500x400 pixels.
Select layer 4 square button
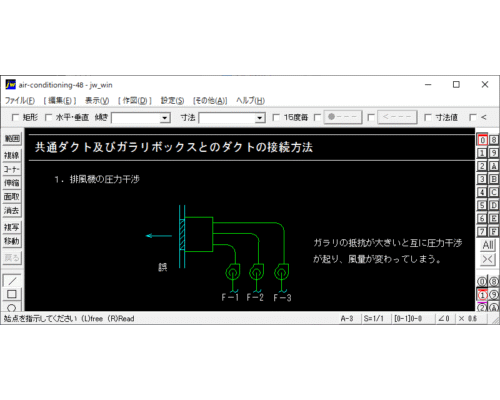pyautogui.click(x=482, y=192)
